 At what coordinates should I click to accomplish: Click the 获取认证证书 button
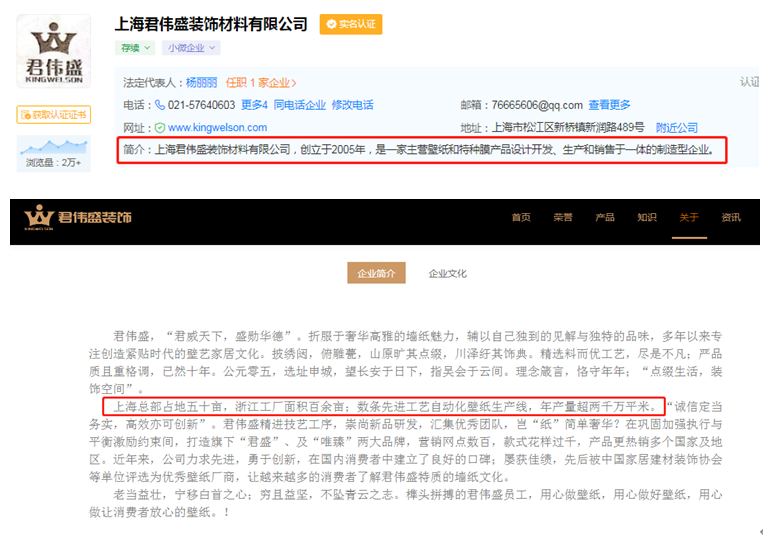54,115
